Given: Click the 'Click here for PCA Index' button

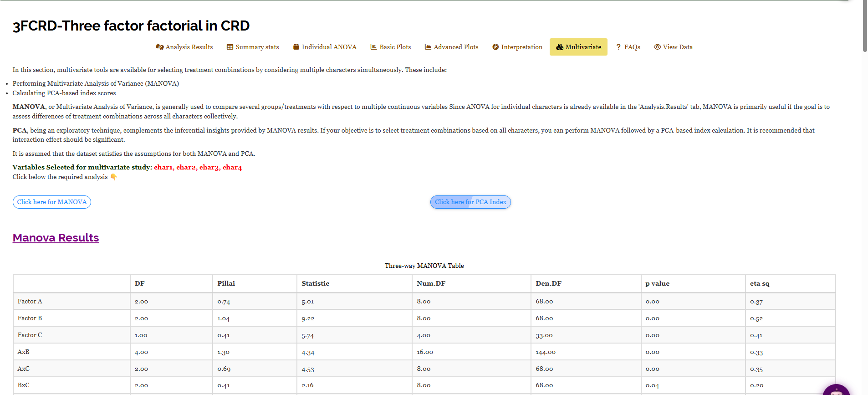Looking at the screenshot, I should pos(470,202).
